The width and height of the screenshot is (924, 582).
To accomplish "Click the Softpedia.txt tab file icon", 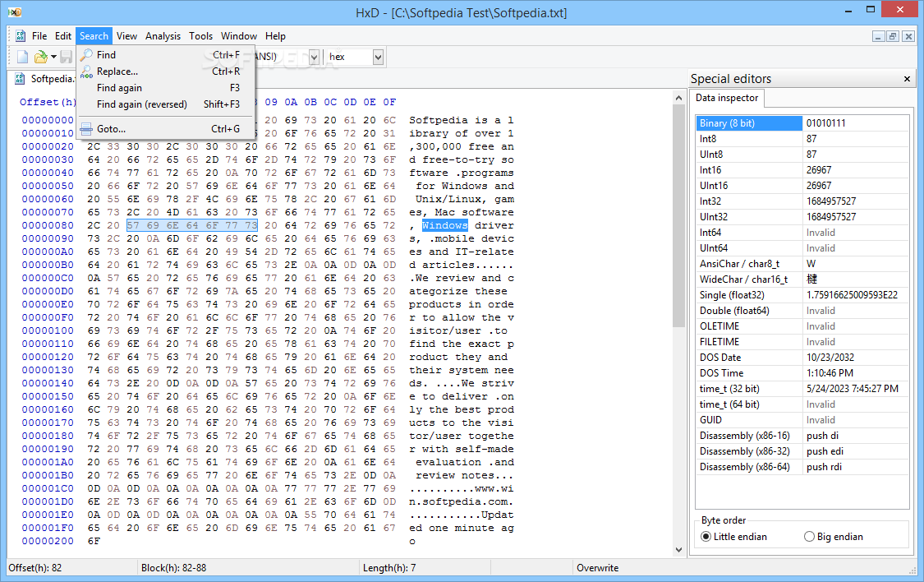I will coord(20,78).
